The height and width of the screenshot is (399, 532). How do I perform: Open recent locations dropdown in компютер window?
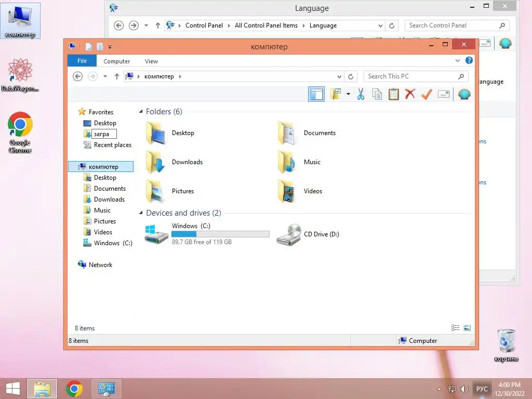pos(105,76)
